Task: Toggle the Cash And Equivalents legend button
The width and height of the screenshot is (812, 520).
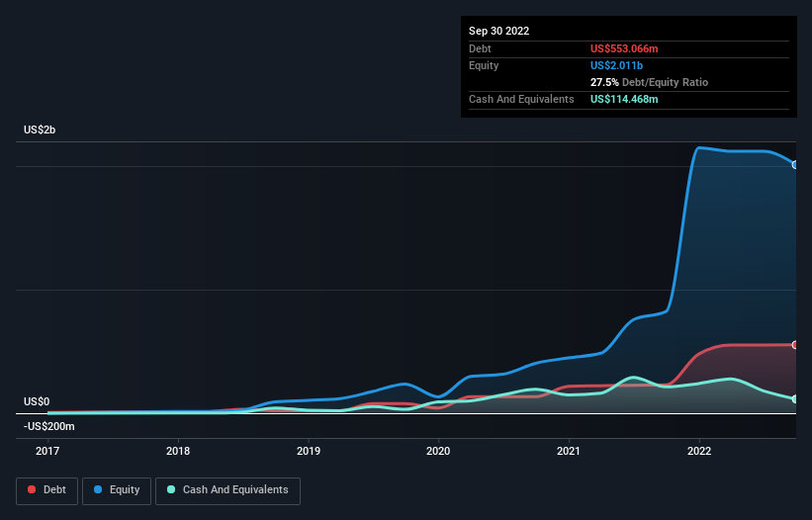Action: pyautogui.click(x=227, y=490)
